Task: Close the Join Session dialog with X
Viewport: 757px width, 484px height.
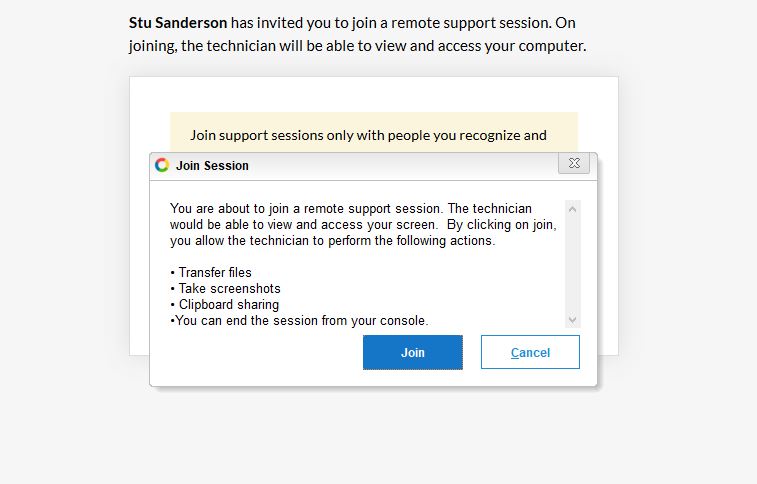Action: pos(574,163)
